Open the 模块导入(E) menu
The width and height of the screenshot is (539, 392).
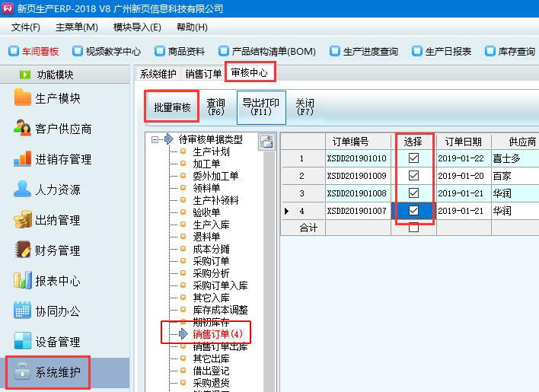137,27
